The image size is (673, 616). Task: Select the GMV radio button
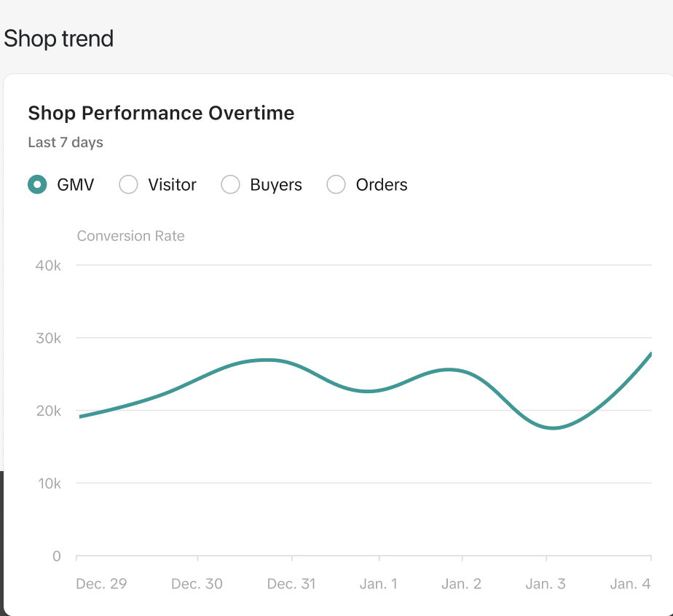tap(37, 184)
